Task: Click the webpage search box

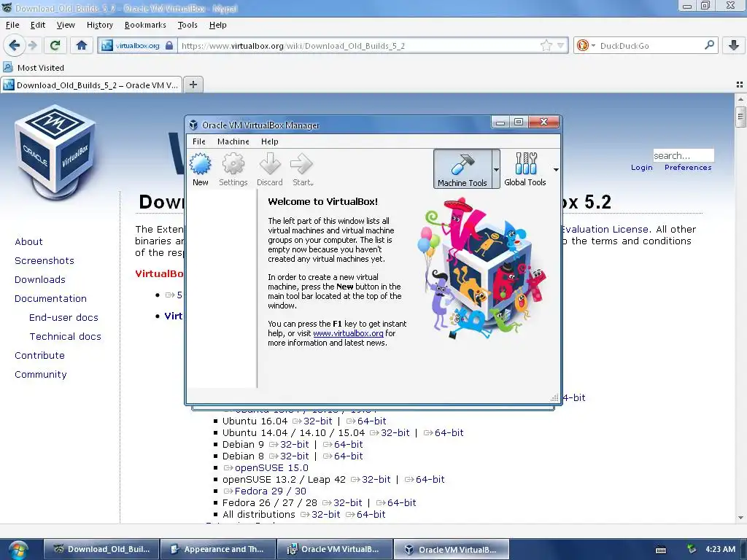Action: tap(683, 155)
